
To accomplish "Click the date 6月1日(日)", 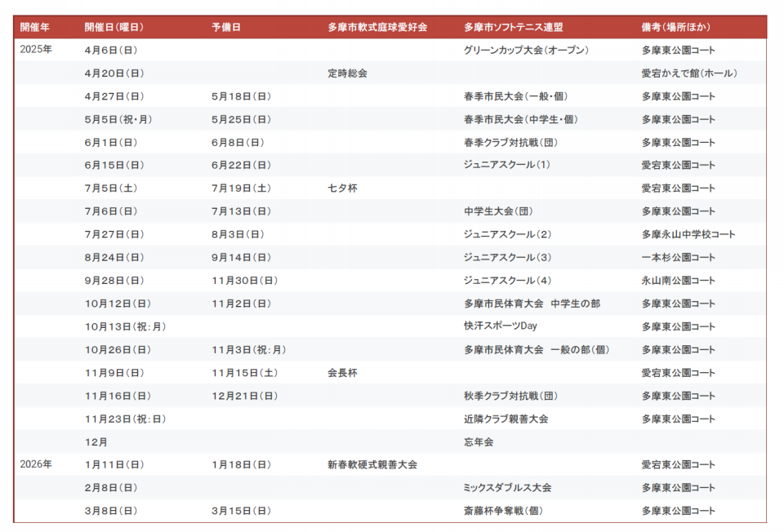I will pyautogui.click(x=111, y=142).
